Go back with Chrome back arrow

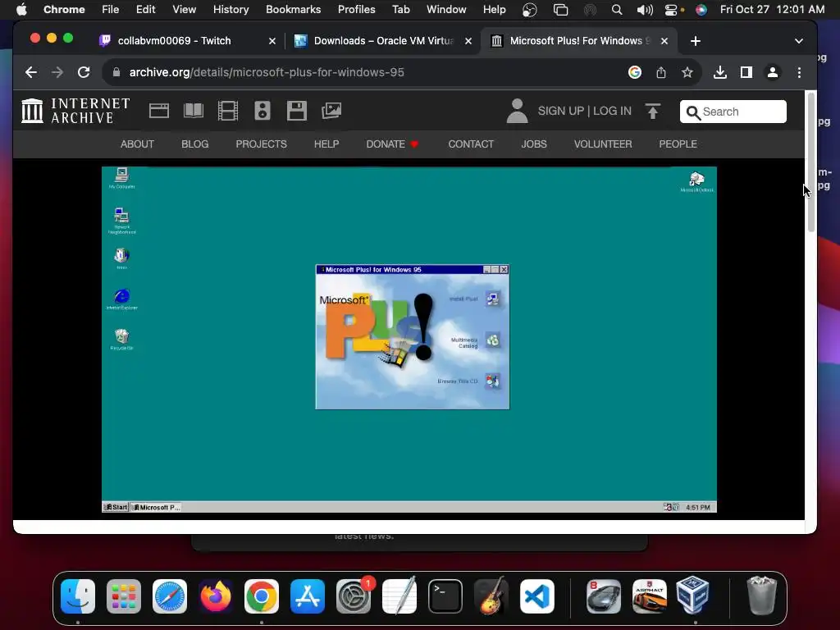31,72
